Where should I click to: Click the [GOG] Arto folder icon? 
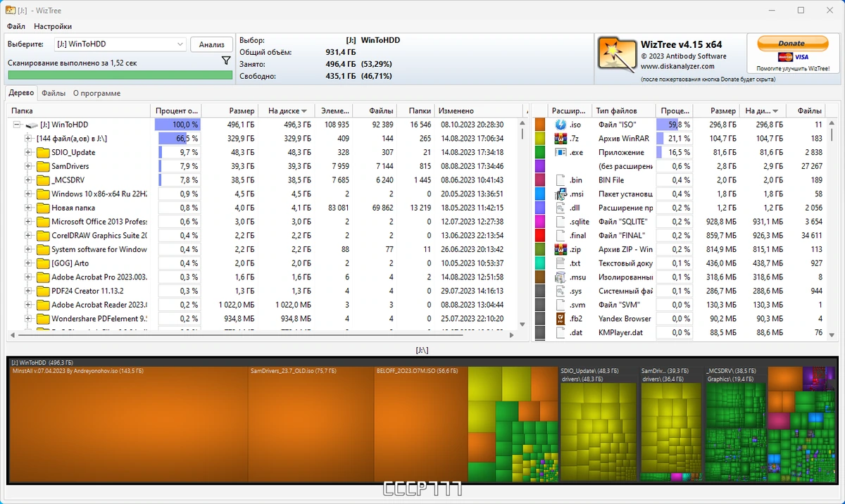click(x=43, y=263)
